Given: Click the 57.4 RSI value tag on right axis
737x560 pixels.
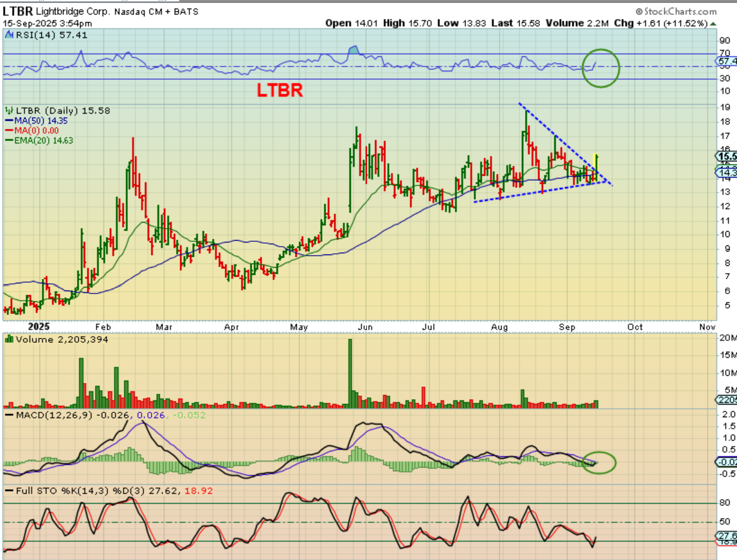Looking at the screenshot, I should click(726, 61).
